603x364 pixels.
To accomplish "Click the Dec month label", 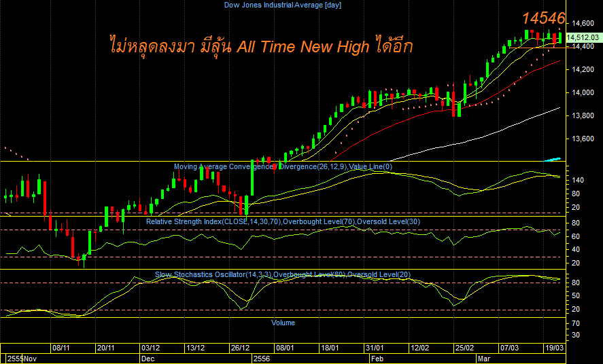I will [x=148, y=359].
